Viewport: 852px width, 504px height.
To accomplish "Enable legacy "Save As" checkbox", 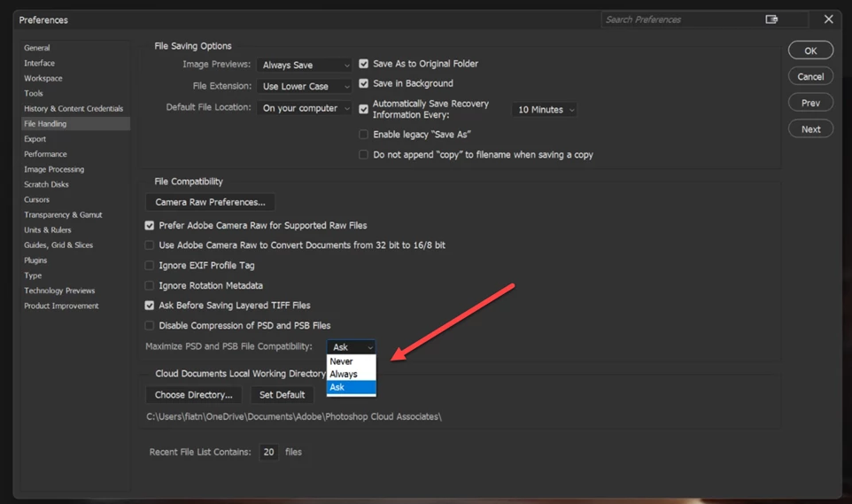I will pos(363,135).
